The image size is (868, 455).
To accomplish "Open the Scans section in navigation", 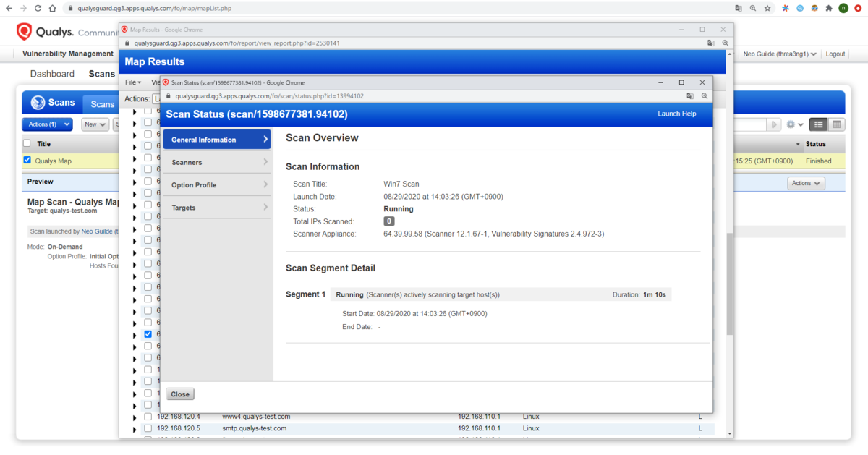I will coord(101,74).
